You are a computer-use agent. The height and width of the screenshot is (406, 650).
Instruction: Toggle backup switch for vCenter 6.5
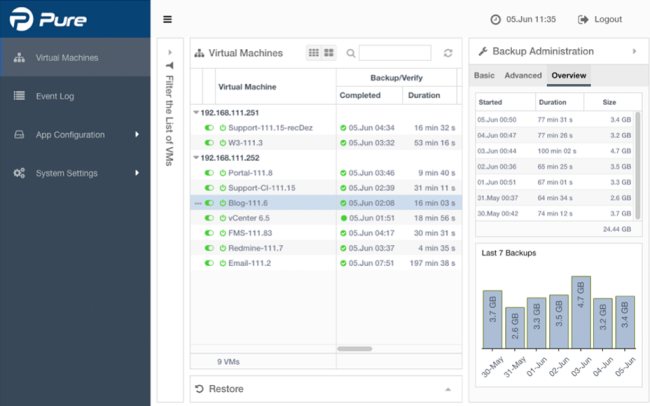pyautogui.click(x=209, y=218)
